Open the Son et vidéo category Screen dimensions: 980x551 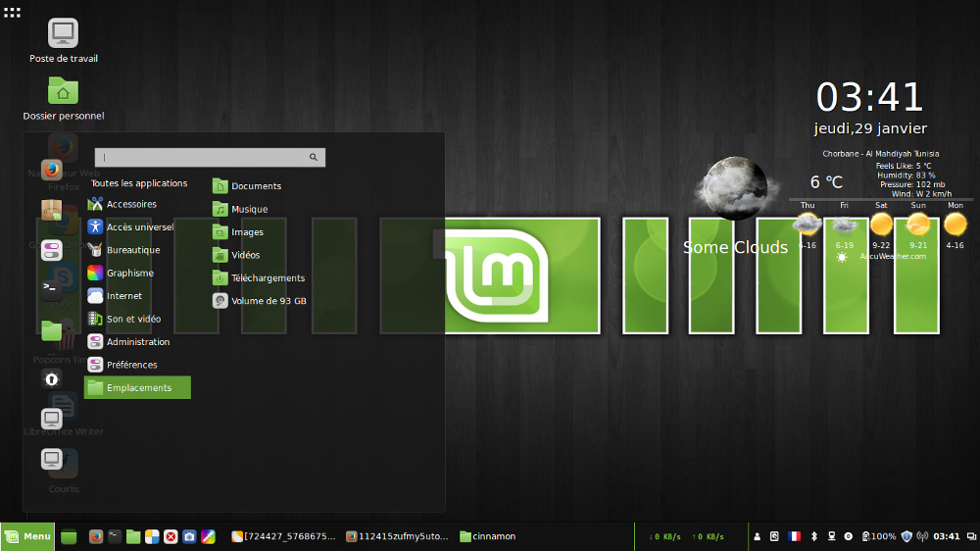coord(137,319)
